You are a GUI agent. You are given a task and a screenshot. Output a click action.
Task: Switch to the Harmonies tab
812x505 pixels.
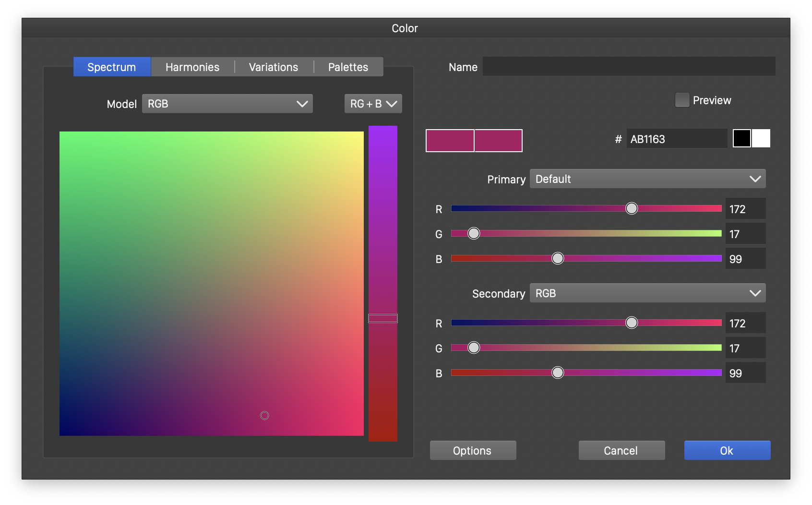coord(192,67)
